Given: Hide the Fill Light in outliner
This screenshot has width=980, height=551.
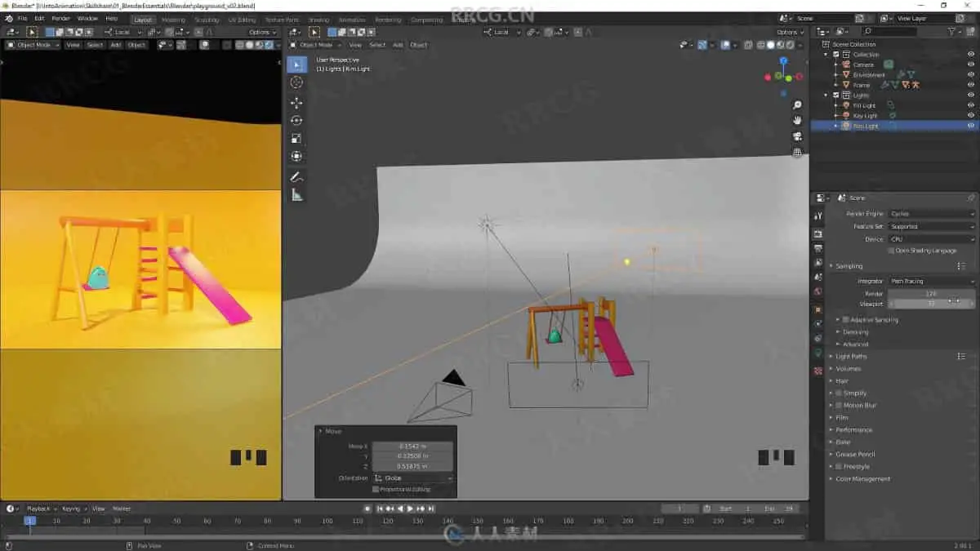Looking at the screenshot, I should coord(971,105).
